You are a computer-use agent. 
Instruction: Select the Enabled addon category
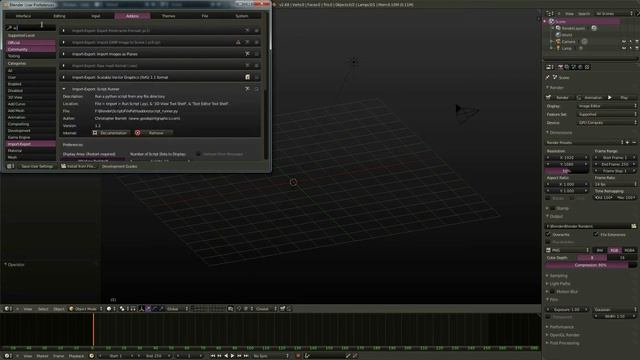tap(31, 84)
